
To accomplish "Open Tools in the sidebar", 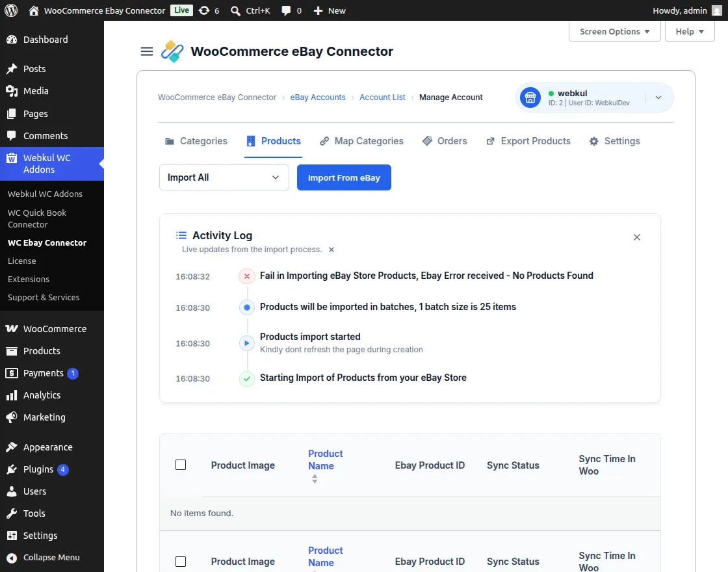I will pyautogui.click(x=51, y=513).
